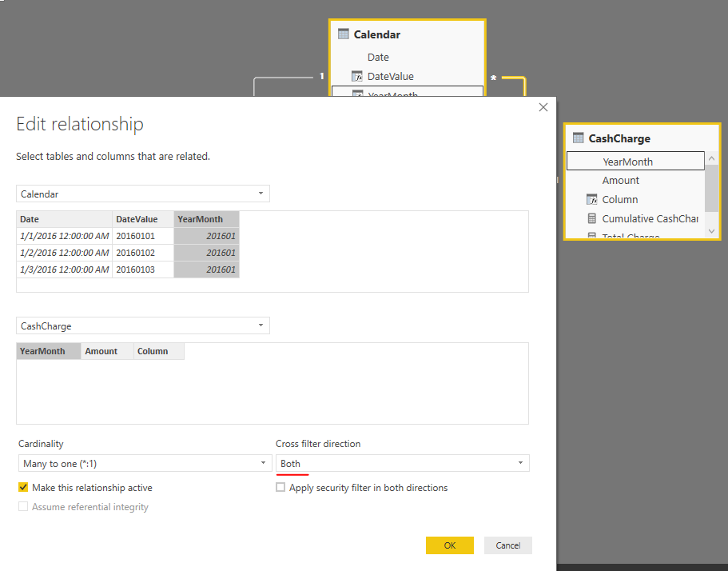
Task: Click cell 20160103 in the preview
Action: click(x=143, y=270)
